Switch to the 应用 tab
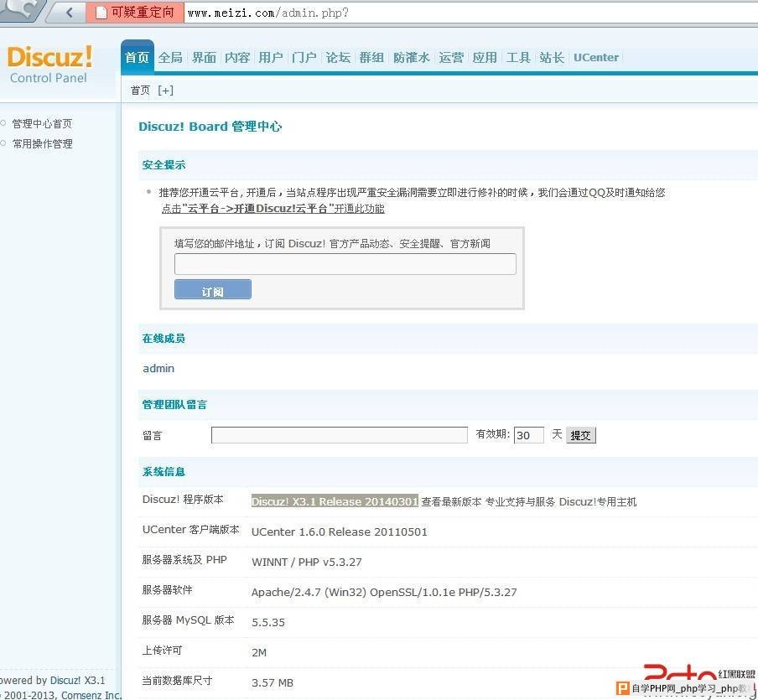Viewport: 758px width, 700px height. [485, 58]
